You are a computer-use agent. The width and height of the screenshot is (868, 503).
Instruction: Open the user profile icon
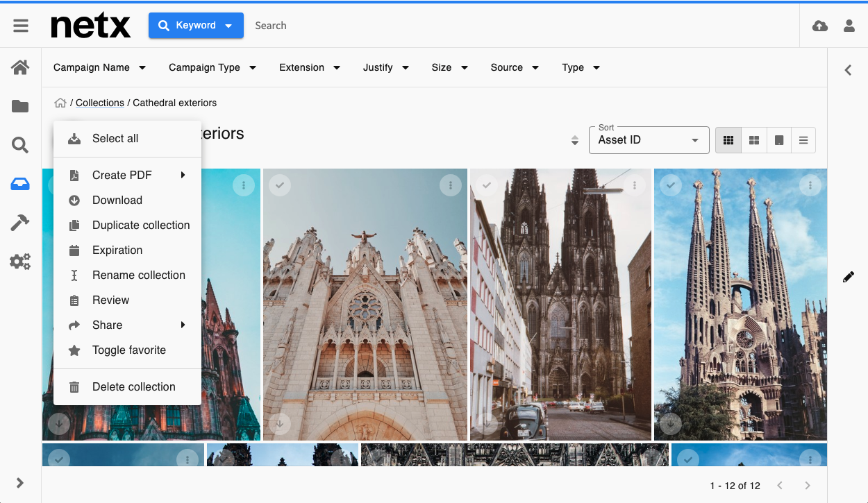point(849,26)
